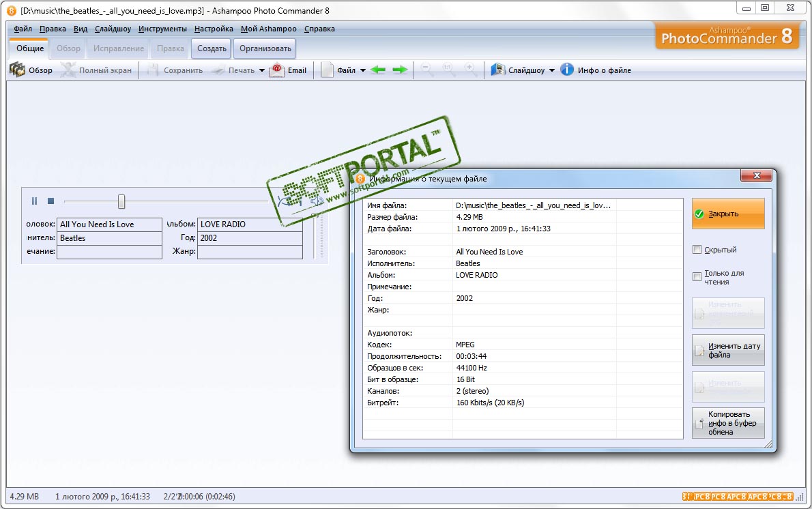Screen dimensions: 812x509
Task: Enable the Скрытый checkbox
Action: [697, 250]
